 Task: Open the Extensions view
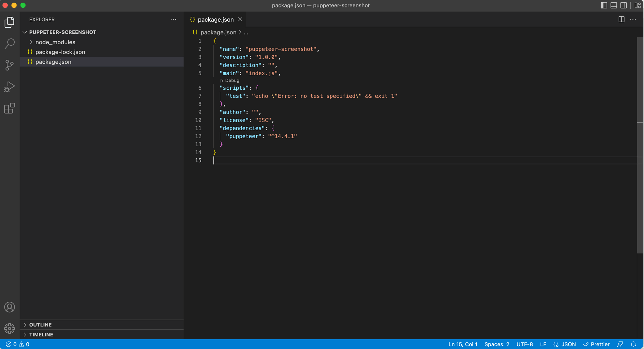coord(10,108)
